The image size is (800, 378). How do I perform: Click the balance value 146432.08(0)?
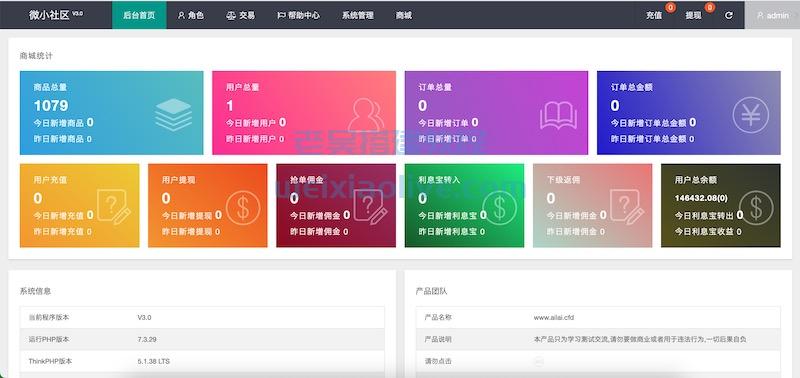(702, 198)
